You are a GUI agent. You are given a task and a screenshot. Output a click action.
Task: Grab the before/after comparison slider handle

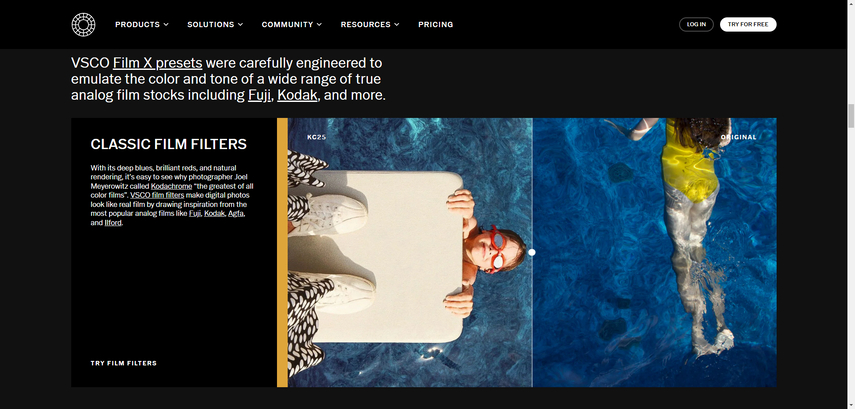click(532, 252)
